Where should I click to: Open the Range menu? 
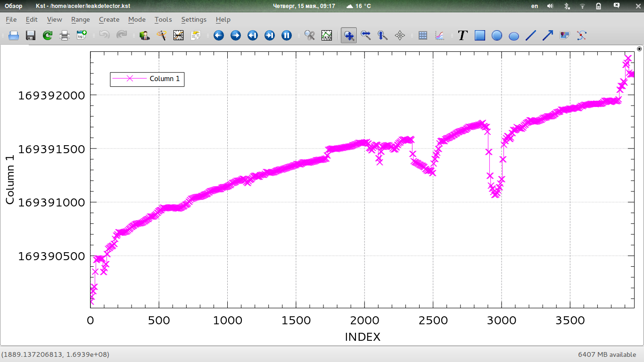tap(81, 19)
